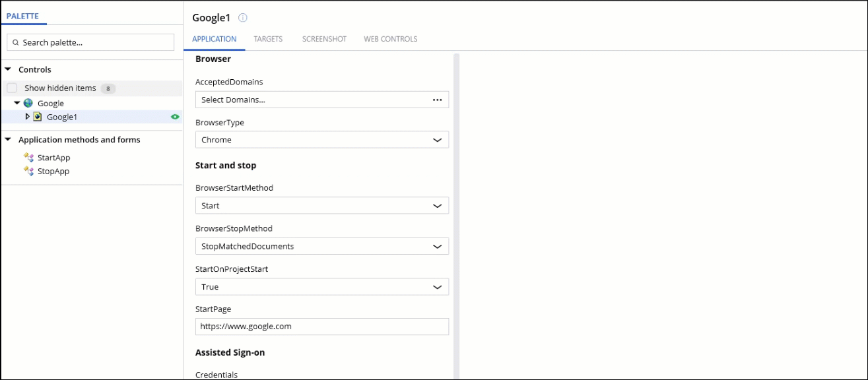The height and width of the screenshot is (380, 868).
Task: Click the search magnifier icon in palette
Action: [x=15, y=42]
